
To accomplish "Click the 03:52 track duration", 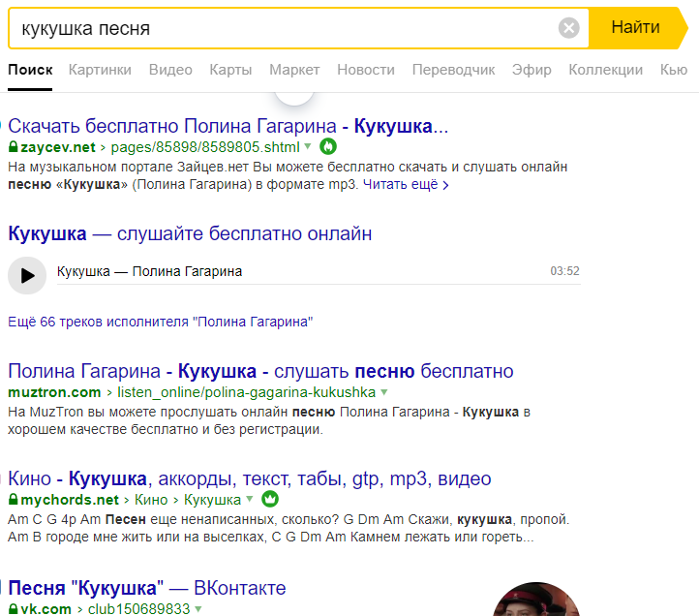I will tap(564, 271).
